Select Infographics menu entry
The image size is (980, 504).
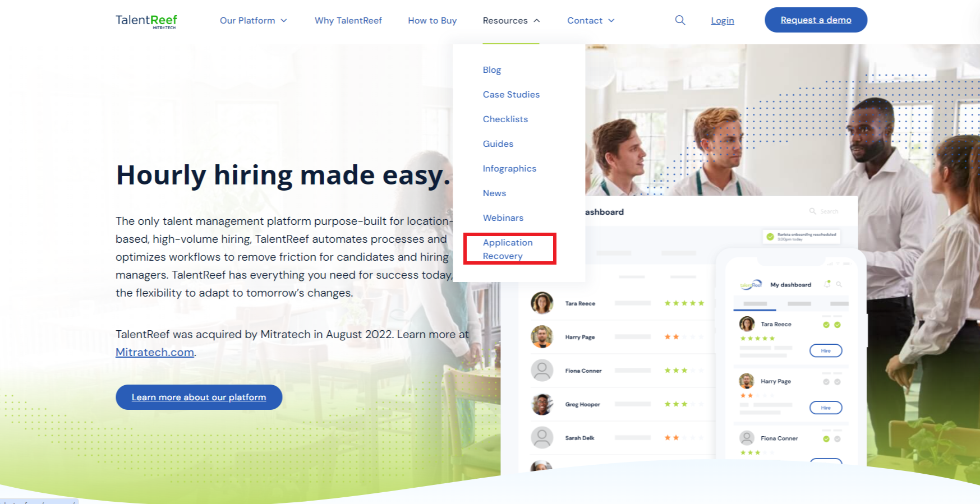point(509,169)
